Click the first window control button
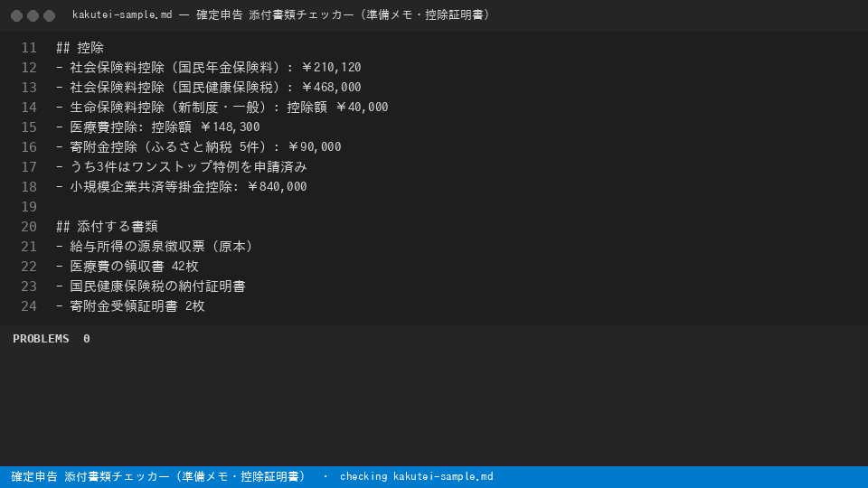 pos(16,15)
